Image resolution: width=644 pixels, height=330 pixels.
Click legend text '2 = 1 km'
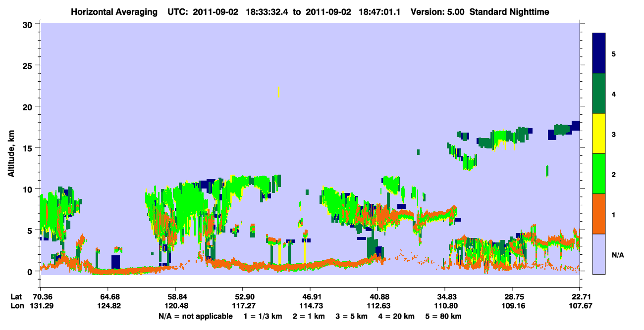(310, 316)
